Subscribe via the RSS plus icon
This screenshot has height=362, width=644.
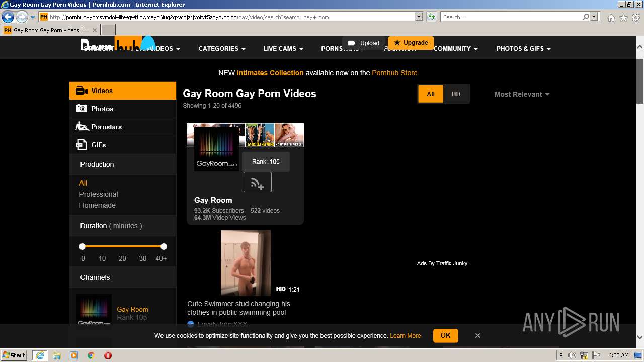258,183
